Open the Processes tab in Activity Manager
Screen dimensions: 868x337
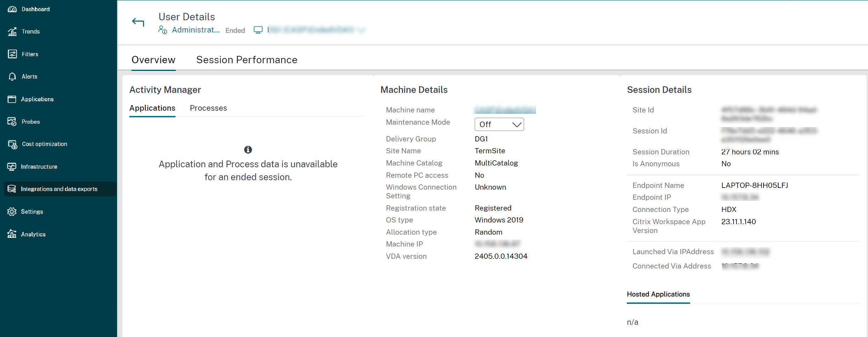(x=208, y=108)
